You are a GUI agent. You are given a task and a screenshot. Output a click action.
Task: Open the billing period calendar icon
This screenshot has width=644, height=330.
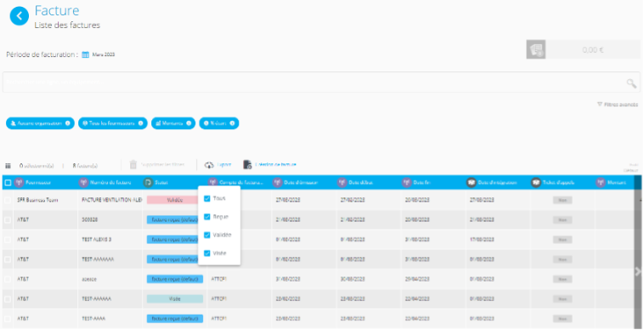86,54
